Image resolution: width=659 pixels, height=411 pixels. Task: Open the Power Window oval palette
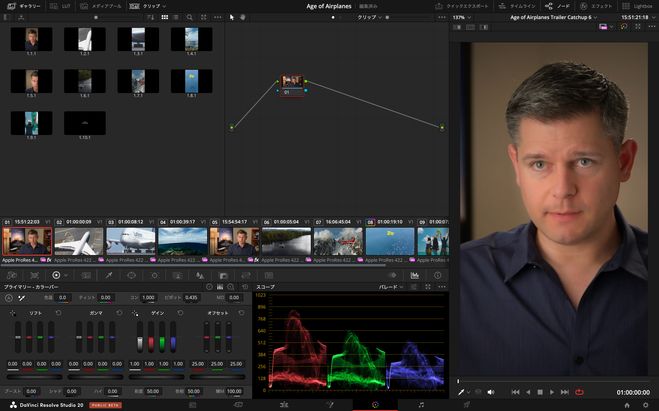tap(132, 275)
